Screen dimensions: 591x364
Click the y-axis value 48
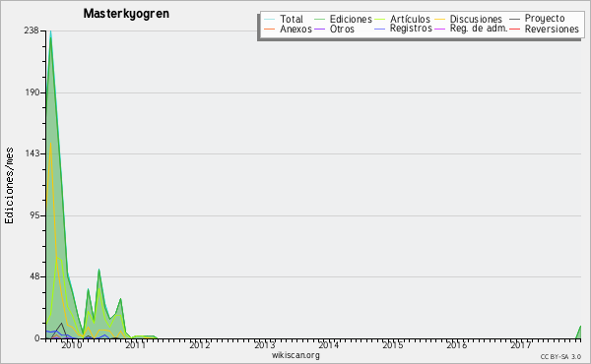pos(35,276)
